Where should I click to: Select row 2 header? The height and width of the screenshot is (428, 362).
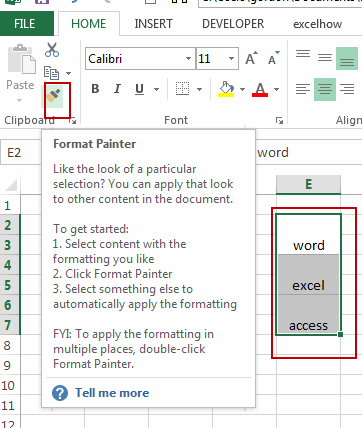[10, 225]
